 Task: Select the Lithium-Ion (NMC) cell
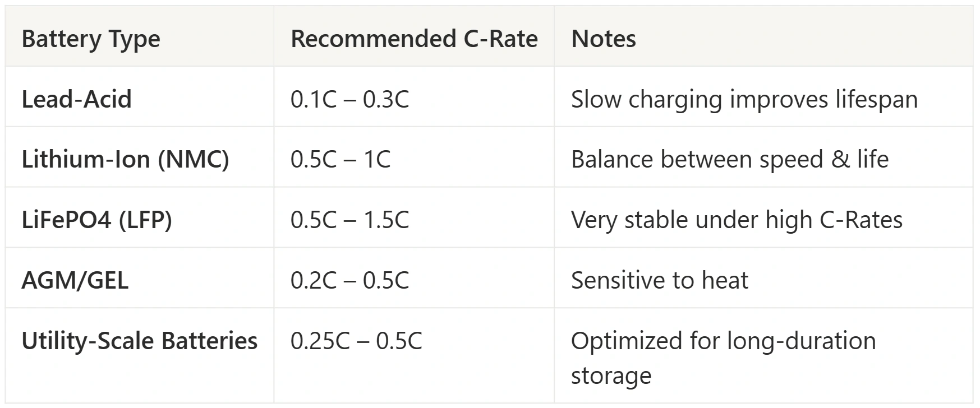pos(125,159)
